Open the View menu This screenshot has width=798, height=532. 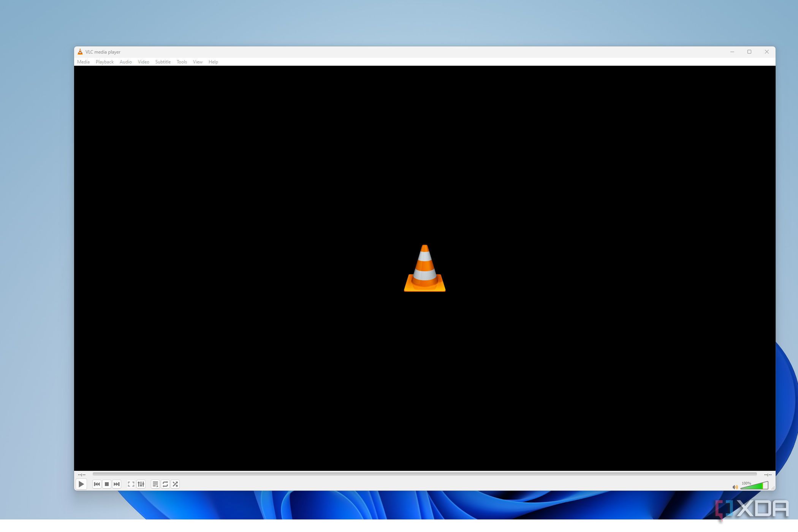pyautogui.click(x=197, y=62)
